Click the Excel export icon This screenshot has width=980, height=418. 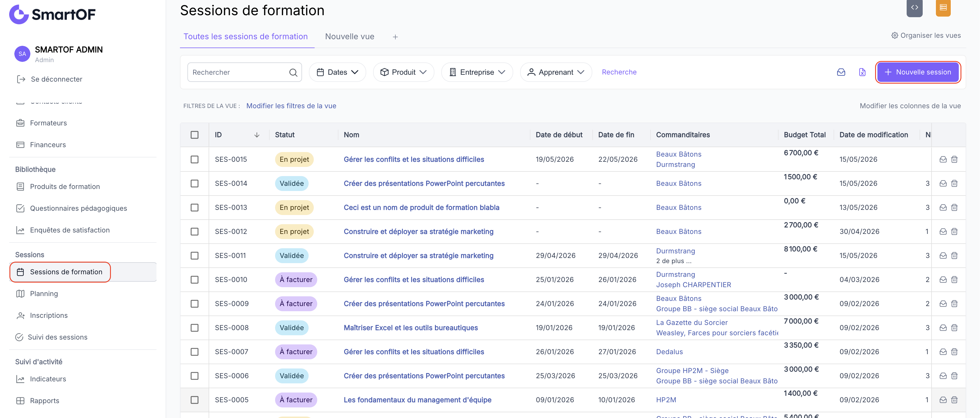pyautogui.click(x=862, y=72)
